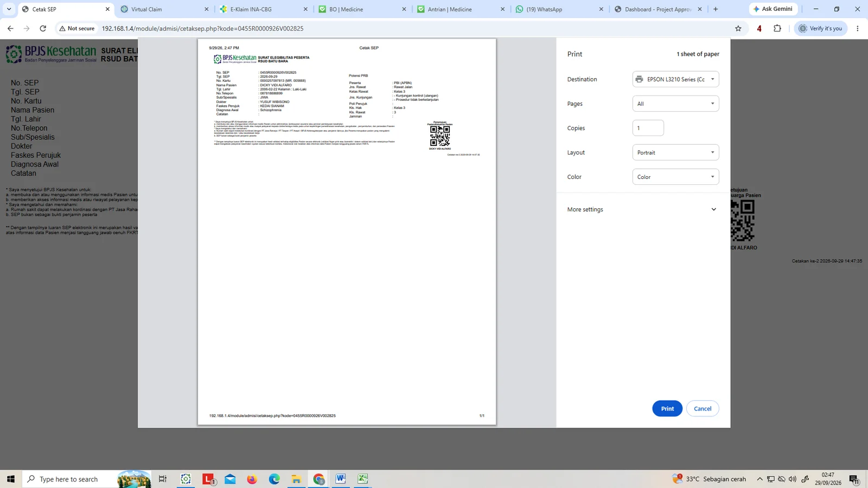Click the 33°C weather widget
The height and width of the screenshot is (488, 868).
(x=709, y=479)
